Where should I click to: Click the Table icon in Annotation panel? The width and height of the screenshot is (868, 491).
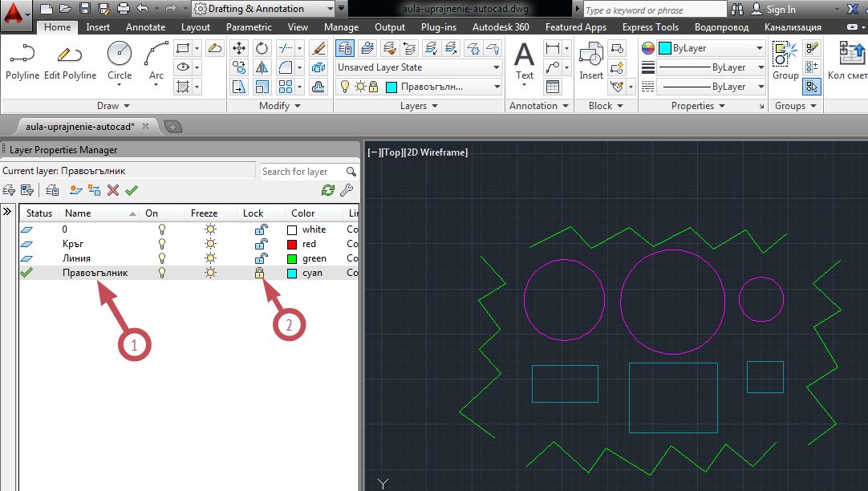(x=553, y=87)
